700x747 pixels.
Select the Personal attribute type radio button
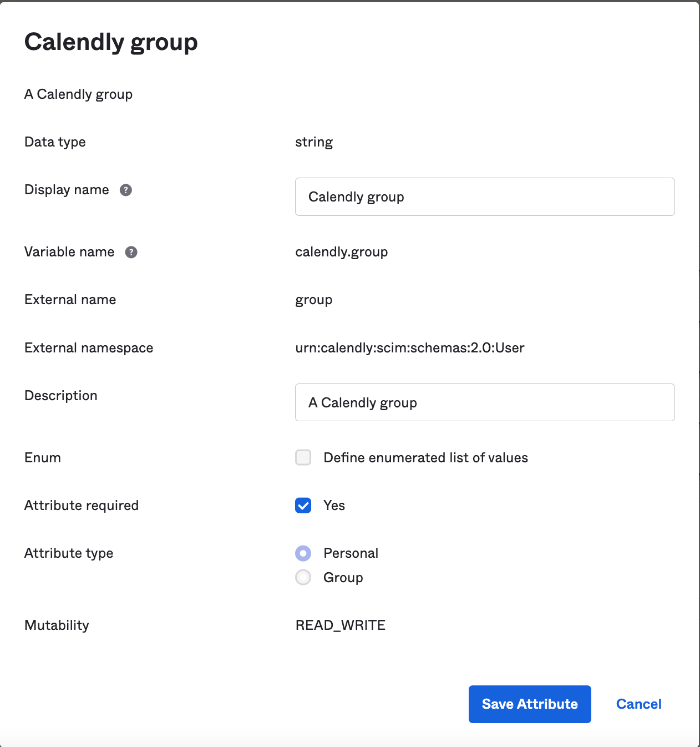pyautogui.click(x=303, y=553)
